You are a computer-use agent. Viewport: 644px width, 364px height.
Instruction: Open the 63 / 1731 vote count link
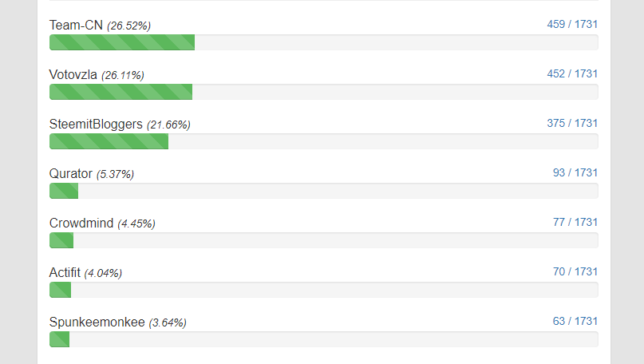coord(575,321)
